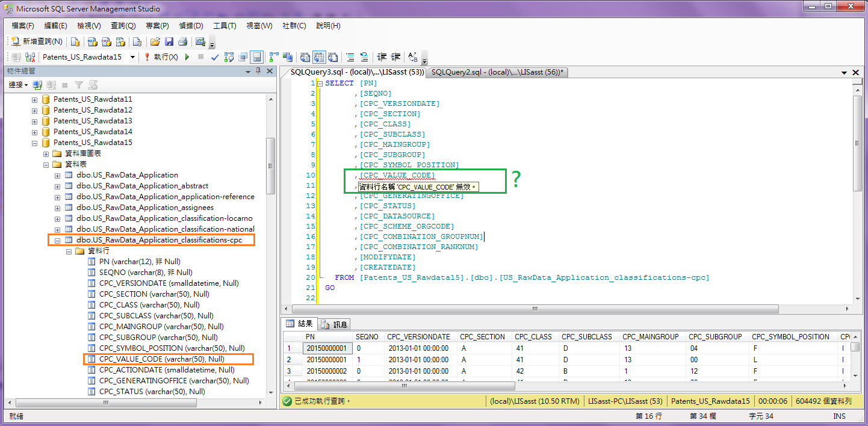The height and width of the screenshot is (426, 868).
Task: Switch to the 訊息 results tab
Action: (334, 324)
